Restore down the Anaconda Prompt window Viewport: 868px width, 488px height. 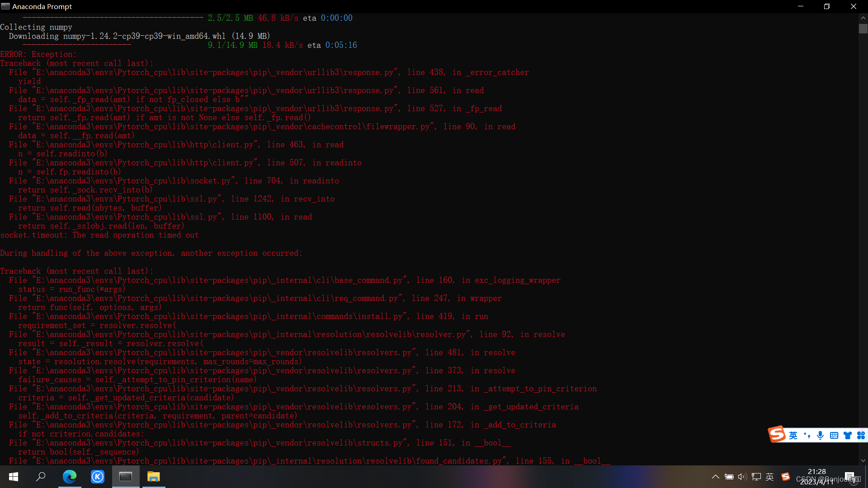tap(827, 6)
